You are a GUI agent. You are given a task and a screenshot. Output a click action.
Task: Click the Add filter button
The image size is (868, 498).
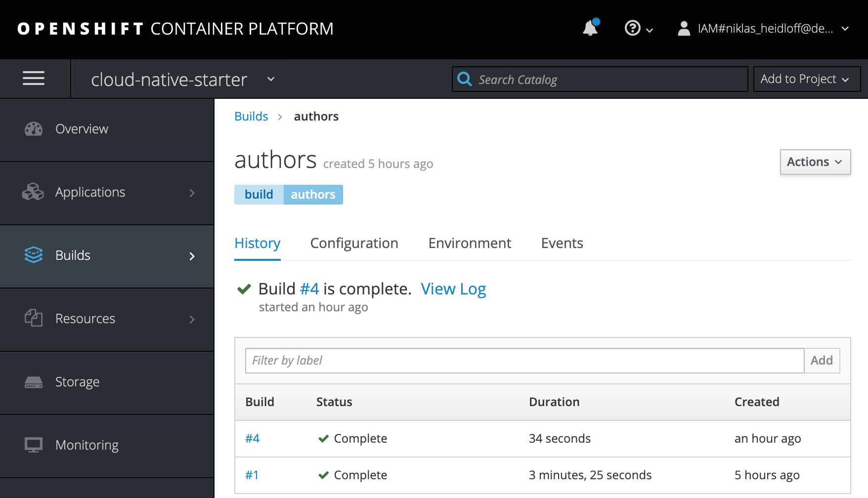tap(822, 361)
